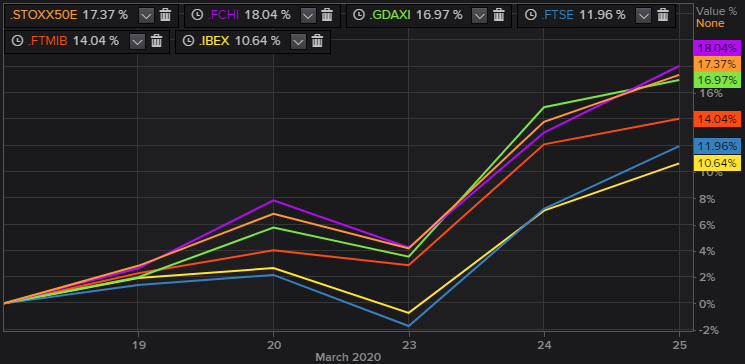Select the .GDAXI ticker label
The height and width of the screenshot is (364, 745).
(390, 15)
